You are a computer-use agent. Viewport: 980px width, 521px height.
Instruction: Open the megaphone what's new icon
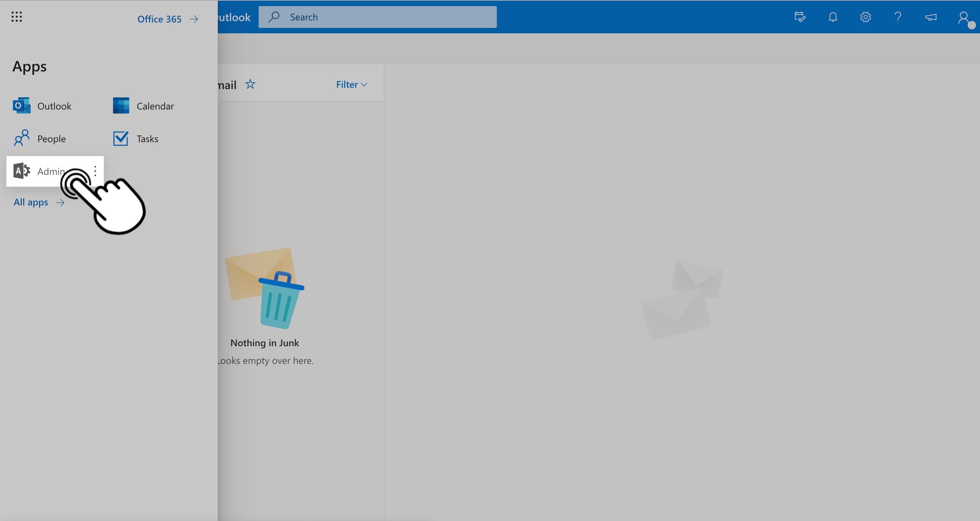931,17
